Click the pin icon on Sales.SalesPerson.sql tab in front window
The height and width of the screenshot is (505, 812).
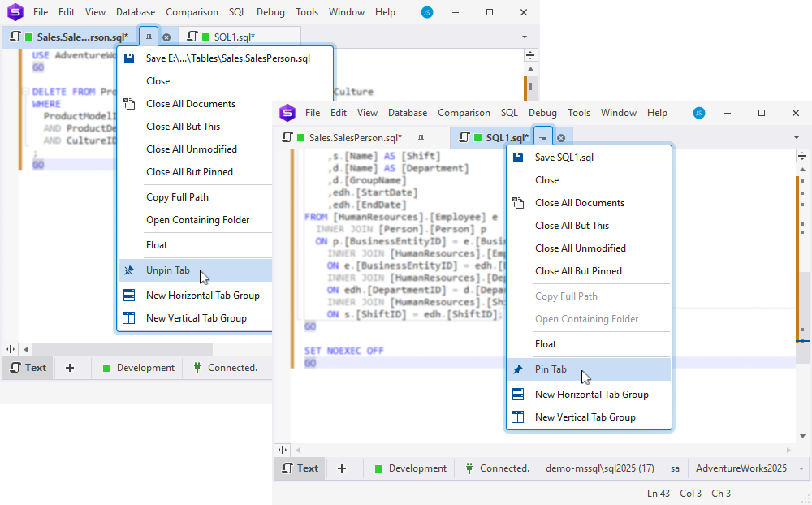coord(421,138)
